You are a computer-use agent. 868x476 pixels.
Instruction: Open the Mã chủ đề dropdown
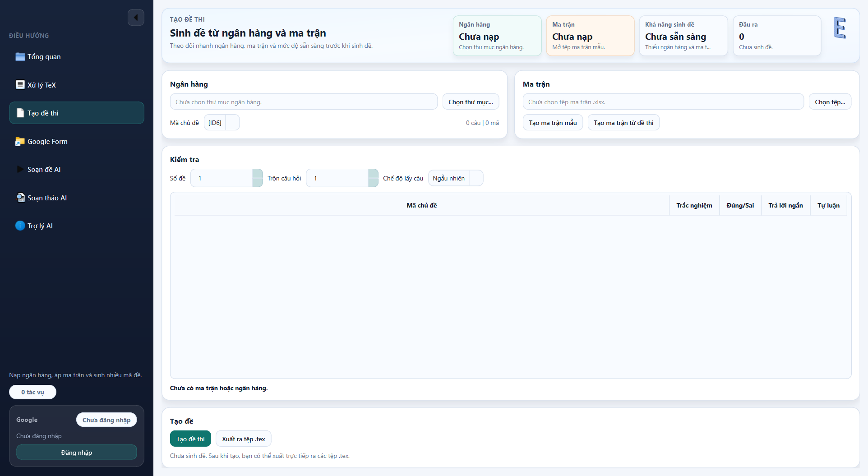pyautogui.click(x=232, y=123)
